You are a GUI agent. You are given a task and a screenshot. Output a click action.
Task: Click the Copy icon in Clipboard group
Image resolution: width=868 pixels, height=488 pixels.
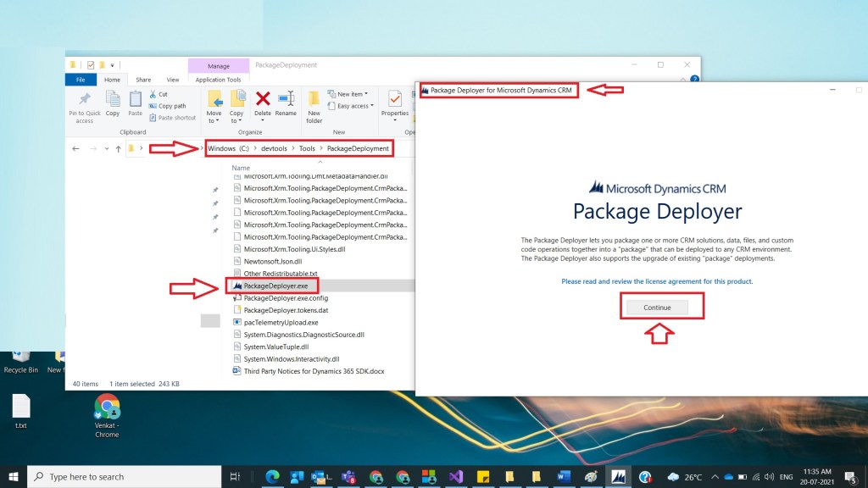(112, 100)
